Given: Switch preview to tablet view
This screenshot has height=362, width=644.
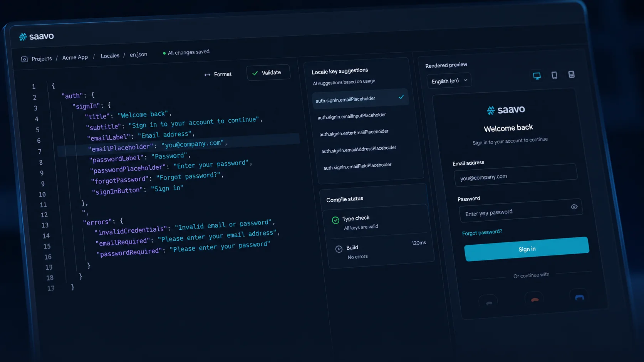Looking at the screenshot, I should [x=554, y=75].
